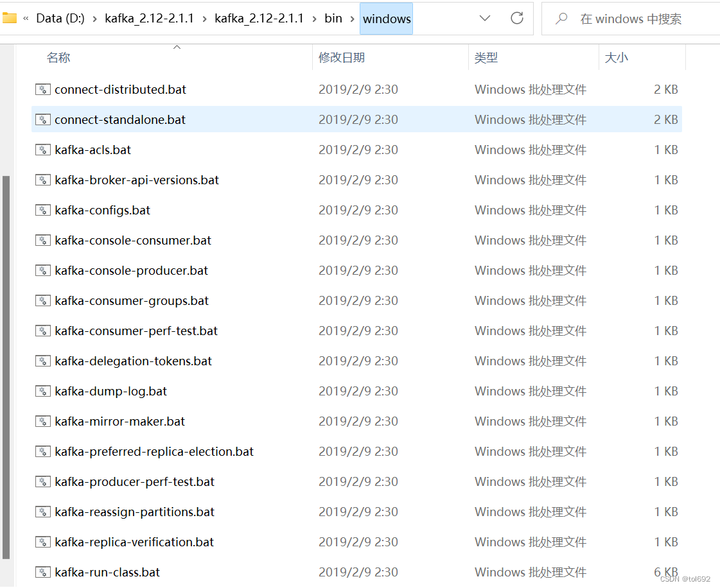
Task: Navigate to Data (D:) breadcrumb
Action: point(60,19)
